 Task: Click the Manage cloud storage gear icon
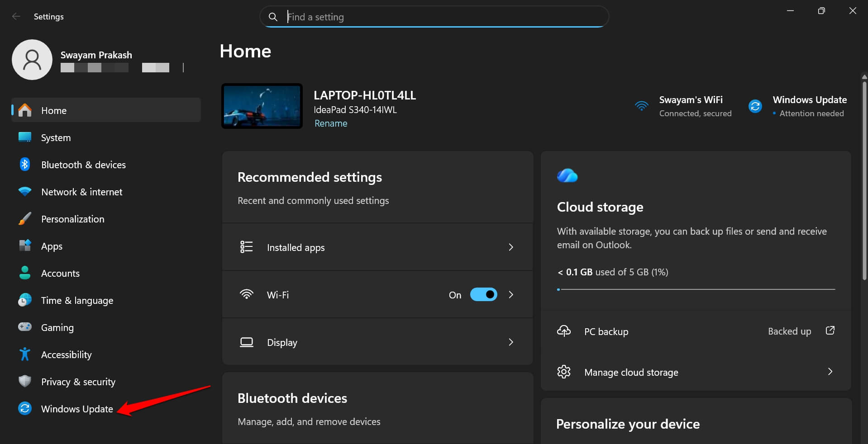point(564,372)
